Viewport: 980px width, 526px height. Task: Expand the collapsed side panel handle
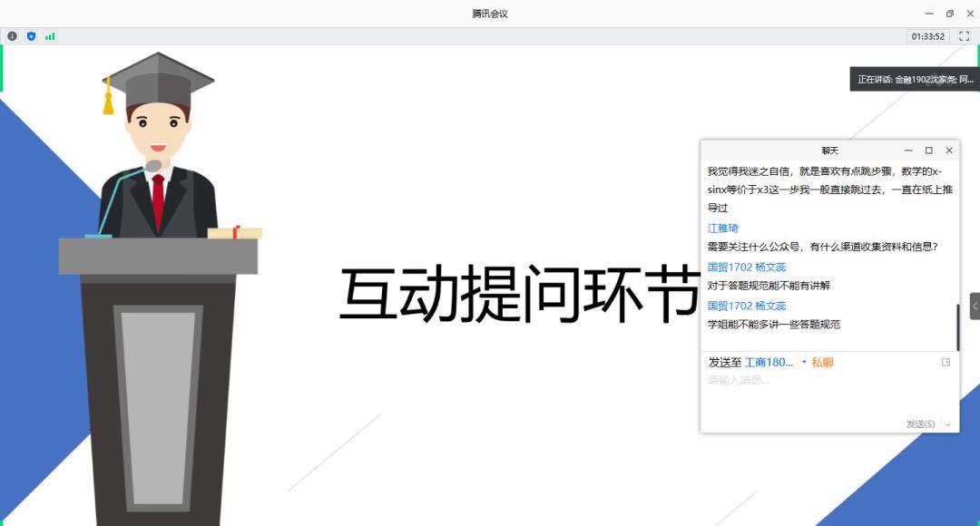point(975,306)
